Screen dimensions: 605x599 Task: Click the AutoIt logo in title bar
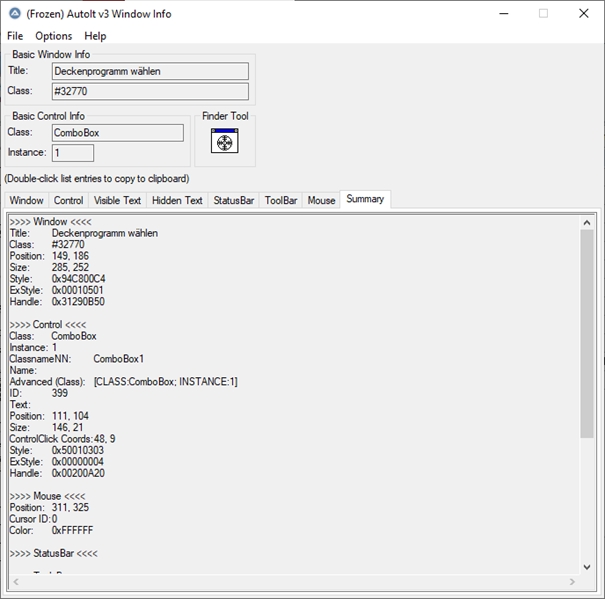[x=15, y=14]
